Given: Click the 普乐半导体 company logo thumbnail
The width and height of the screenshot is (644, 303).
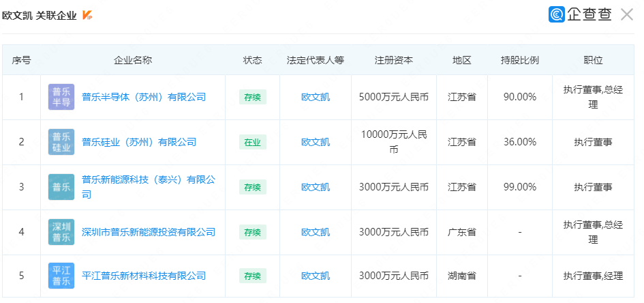Looking at the screenshot, I should coord(61,97).
